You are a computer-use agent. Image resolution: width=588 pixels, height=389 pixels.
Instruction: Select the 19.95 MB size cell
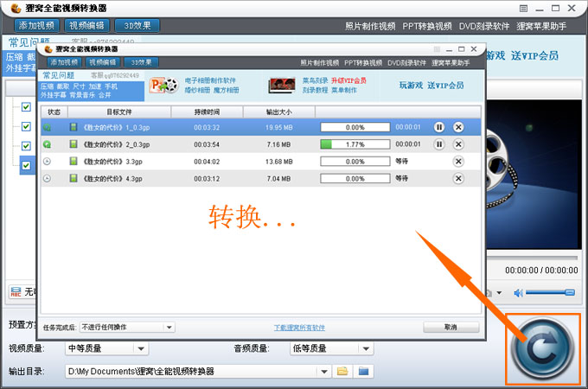pos(278,127)
